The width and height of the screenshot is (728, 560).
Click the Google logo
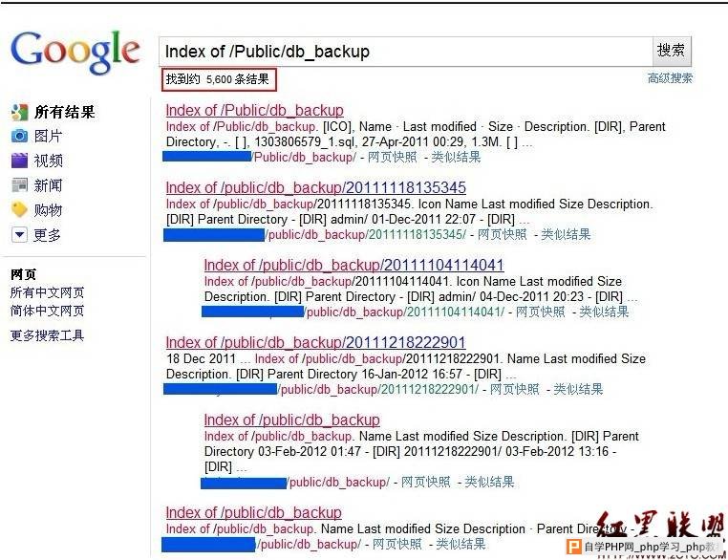[x=75, y=52]
